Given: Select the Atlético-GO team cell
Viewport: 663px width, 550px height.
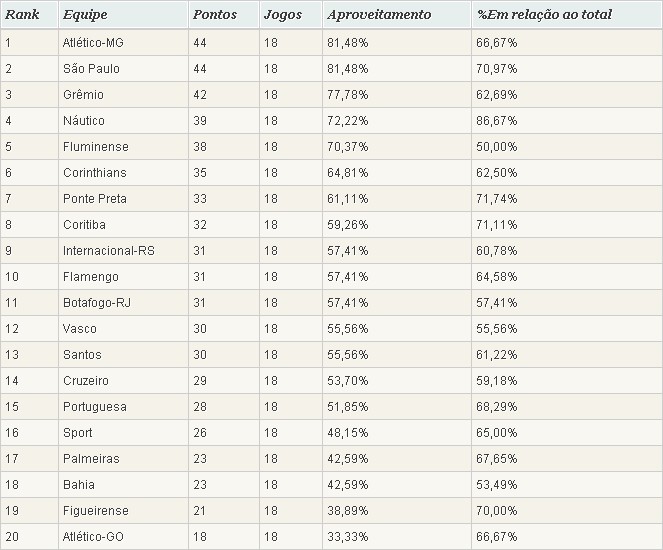Looking at the screenshot, I should click(92, 537).
